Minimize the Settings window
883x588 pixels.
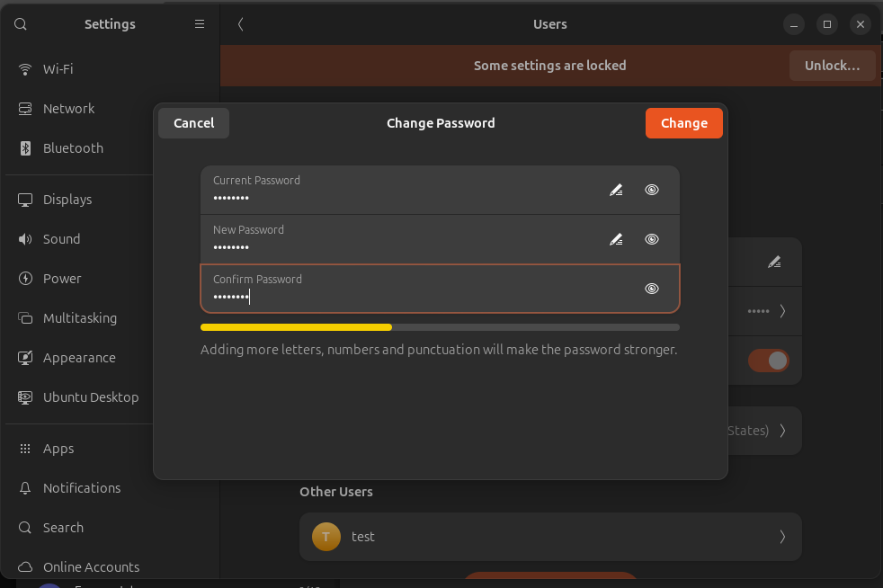pos(793,24)
